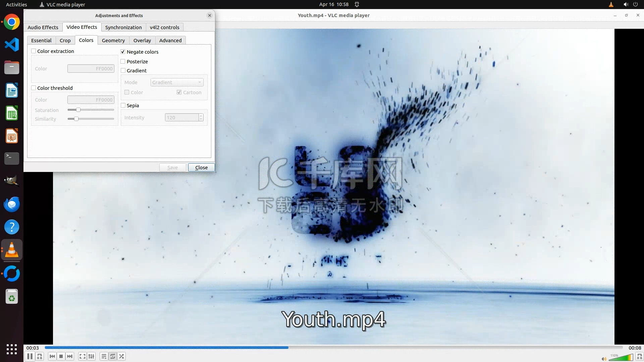Show the playlist panel

(104, 356)
